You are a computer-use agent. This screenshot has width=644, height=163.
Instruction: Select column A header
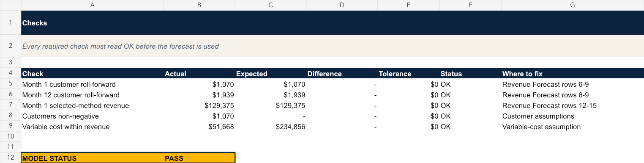[x=92, y=5]
